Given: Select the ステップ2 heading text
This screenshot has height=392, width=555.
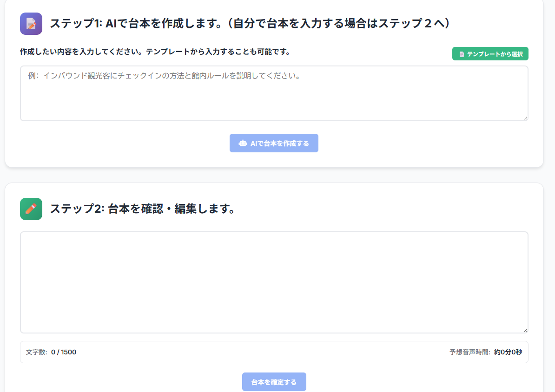Looking at the screenshot, I should pos(143,209).
